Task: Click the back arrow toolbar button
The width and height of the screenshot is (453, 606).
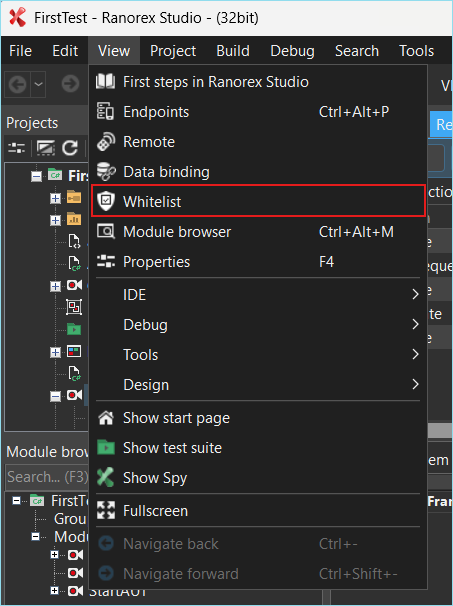Action: point(17,84)
